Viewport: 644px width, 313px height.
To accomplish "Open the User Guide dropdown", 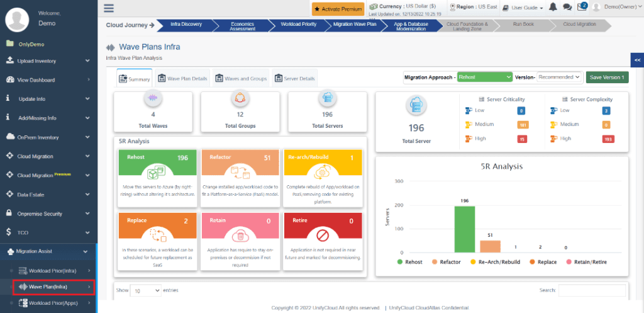I will pos(523,8).
